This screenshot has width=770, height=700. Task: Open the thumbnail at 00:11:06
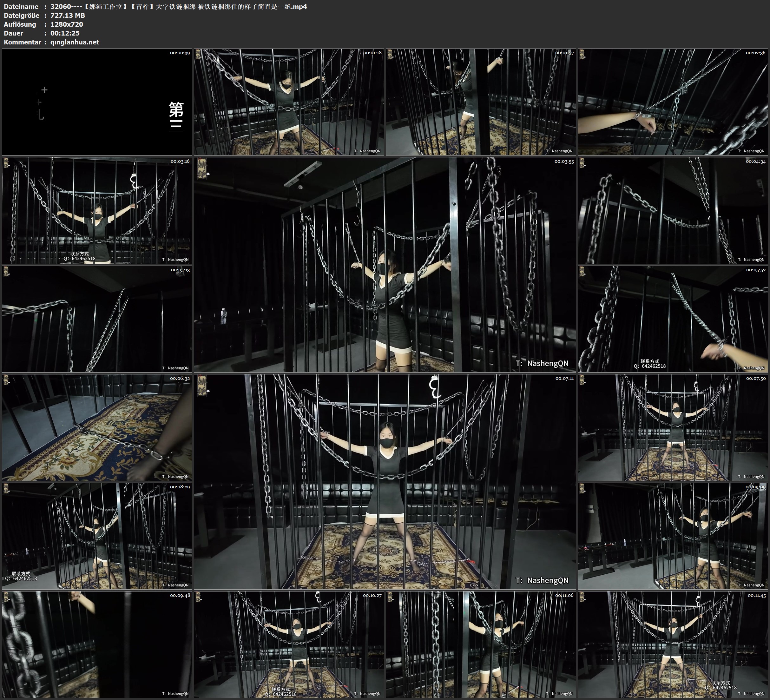(480, 644)
